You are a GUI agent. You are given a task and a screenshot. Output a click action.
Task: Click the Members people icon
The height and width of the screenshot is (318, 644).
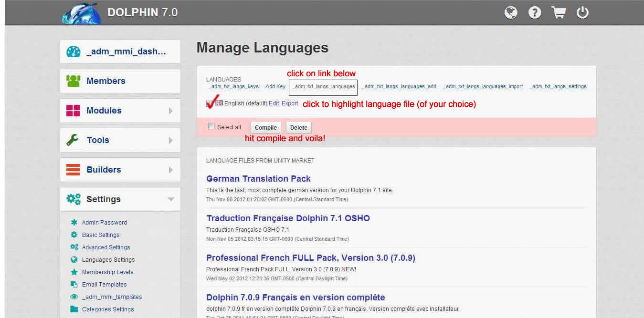pos(73,81)
